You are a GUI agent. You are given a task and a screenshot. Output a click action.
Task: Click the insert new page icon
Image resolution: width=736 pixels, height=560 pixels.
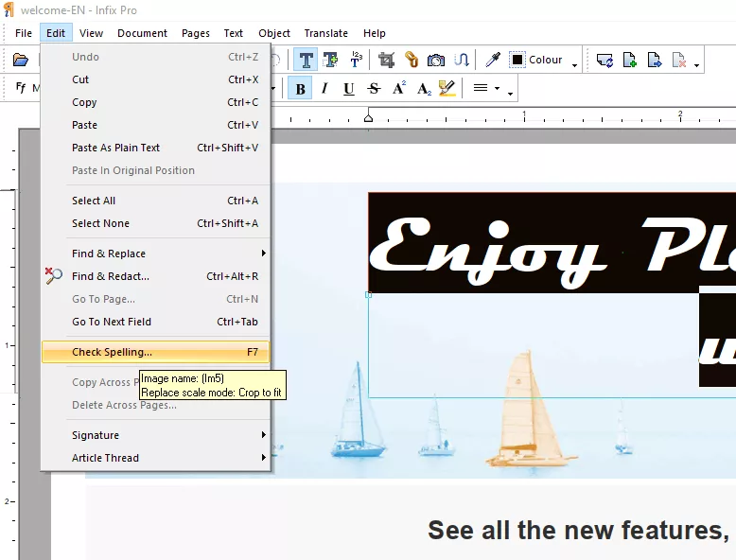[629, 60]
